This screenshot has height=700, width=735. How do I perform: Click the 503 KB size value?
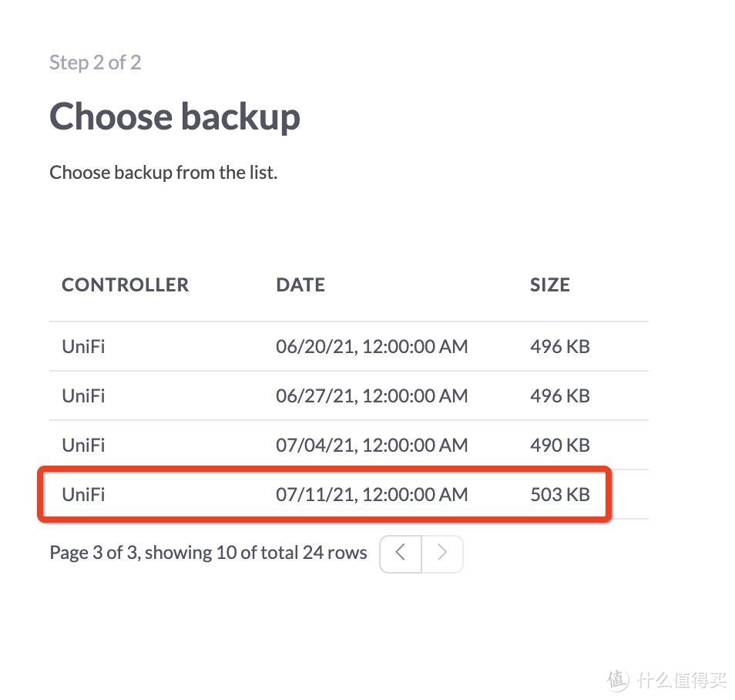pos(560,494)
